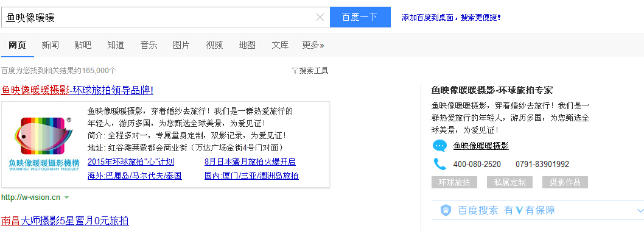Click the Baidu shield paw icon
The image size is (644, 231).
[446, 210]
